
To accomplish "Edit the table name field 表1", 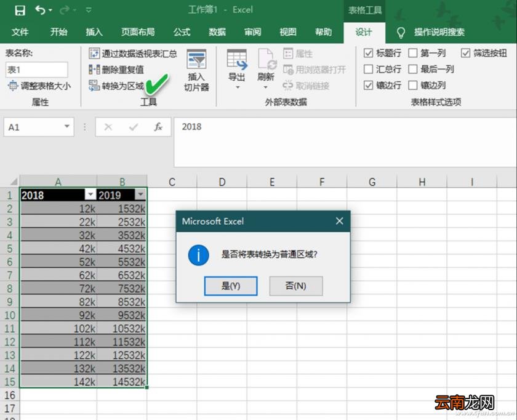I will point(36,70).
